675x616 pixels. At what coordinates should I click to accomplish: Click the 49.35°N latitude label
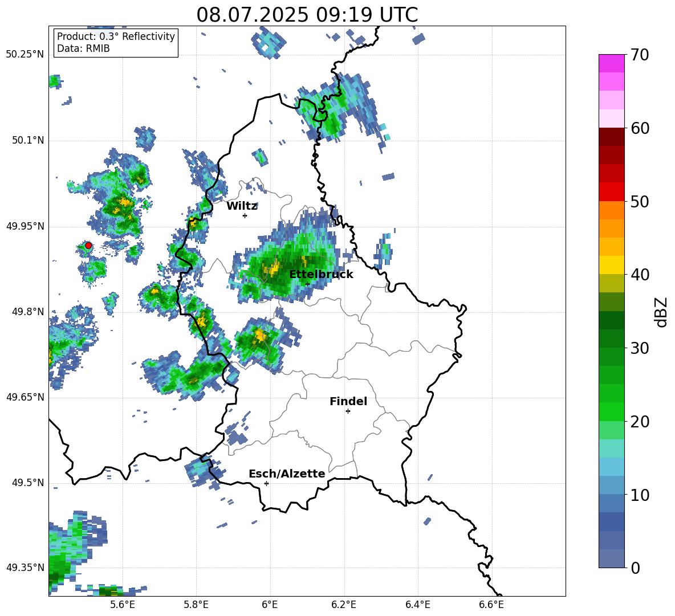coord(25,568)
